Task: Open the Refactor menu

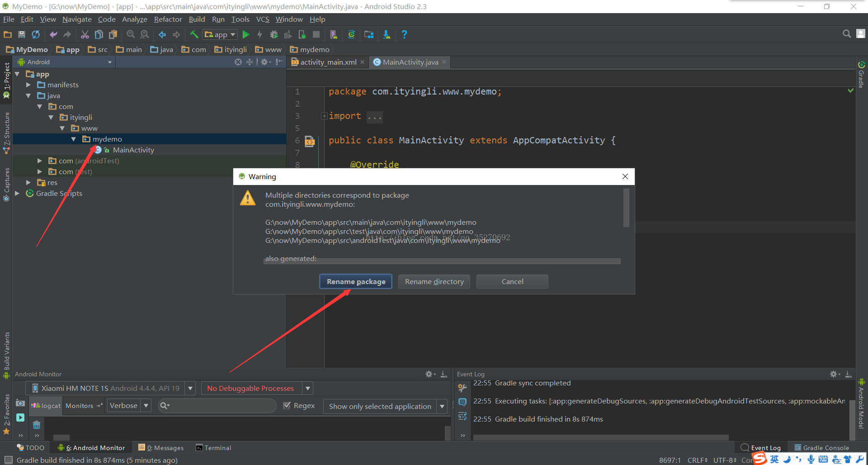Action: pos(168,19)
